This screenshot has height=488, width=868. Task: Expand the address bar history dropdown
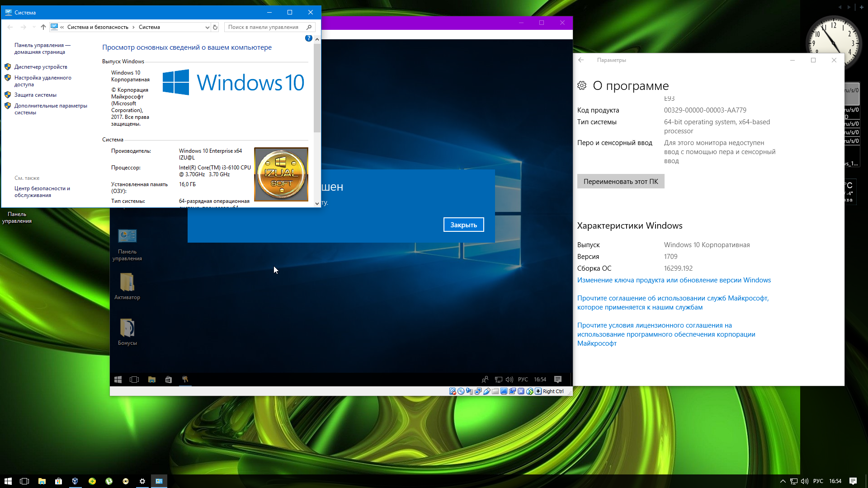tap(207, 27)
